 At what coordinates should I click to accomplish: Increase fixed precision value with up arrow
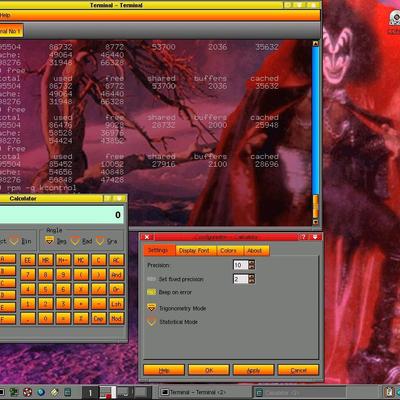coord(252,276)
